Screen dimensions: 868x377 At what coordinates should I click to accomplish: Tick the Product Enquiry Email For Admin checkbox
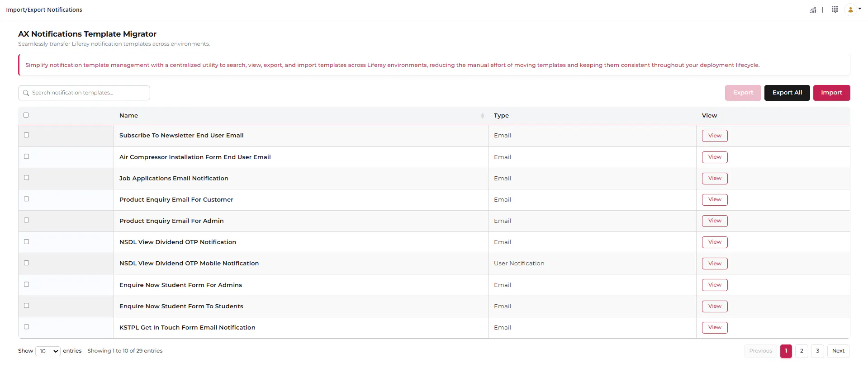coord(26,220)
